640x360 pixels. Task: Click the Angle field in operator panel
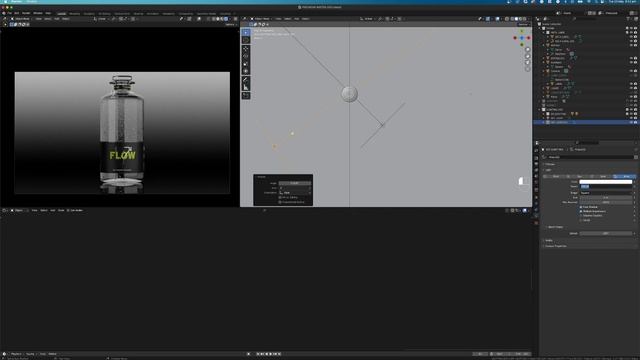pyautogui.click(x=295, y=183)
